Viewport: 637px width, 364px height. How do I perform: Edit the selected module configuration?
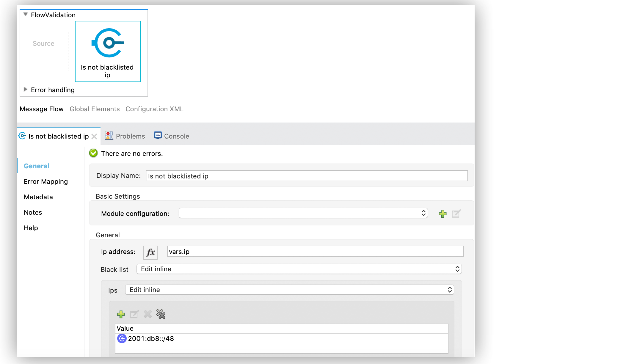click(x=456, y=214)
